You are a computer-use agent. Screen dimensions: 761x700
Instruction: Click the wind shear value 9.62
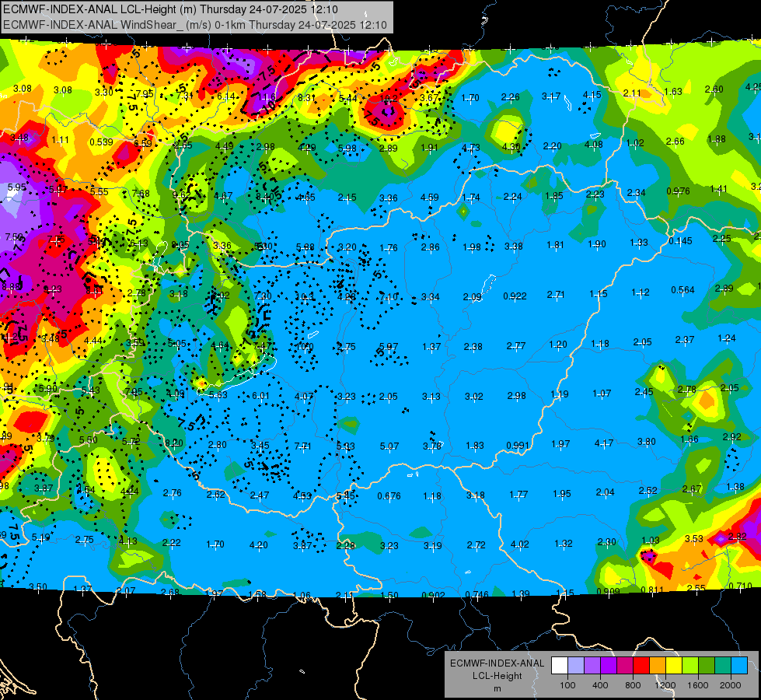click(x=182, y=195)
